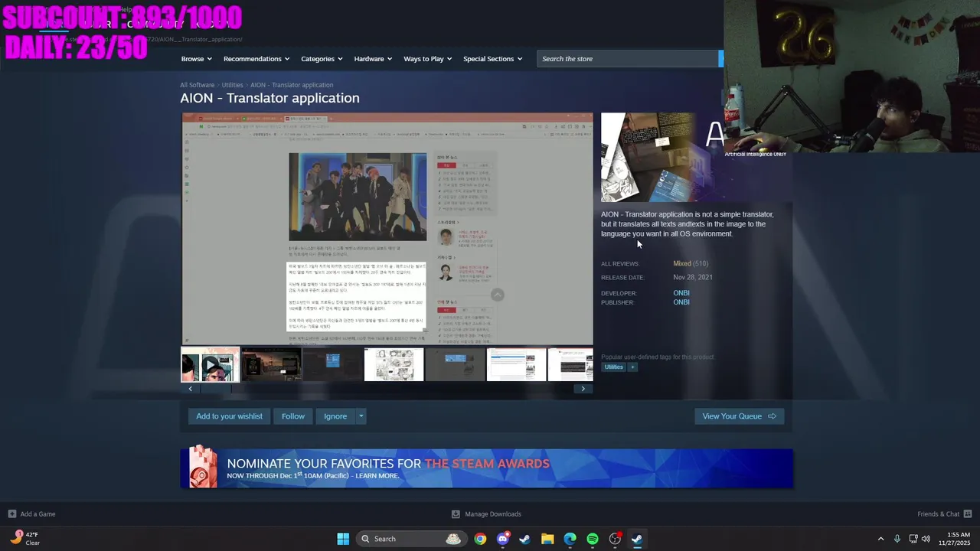980x551 pixels.
Task: Click Add a Game
Action: point(31,514)
